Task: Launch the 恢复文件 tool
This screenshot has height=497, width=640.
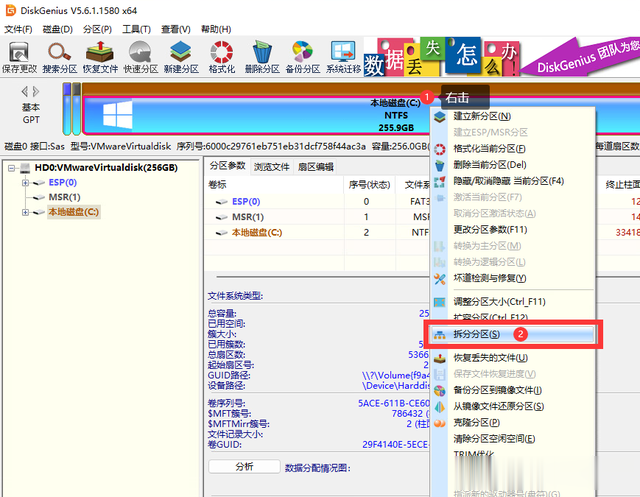Action: [100, 57]
